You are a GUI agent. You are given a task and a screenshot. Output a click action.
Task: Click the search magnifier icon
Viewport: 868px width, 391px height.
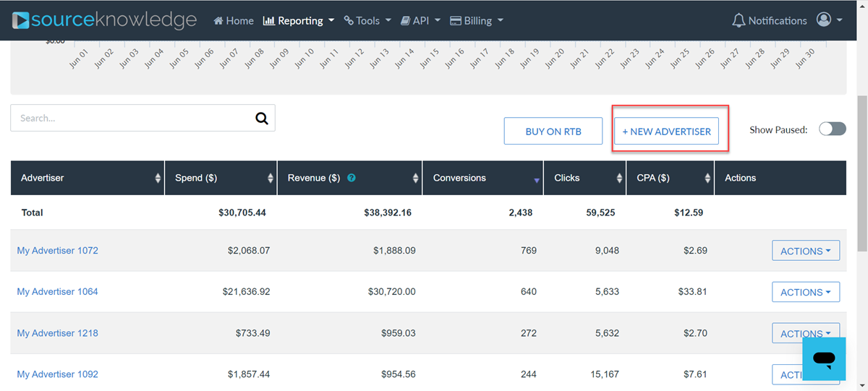tap(262, 119)
